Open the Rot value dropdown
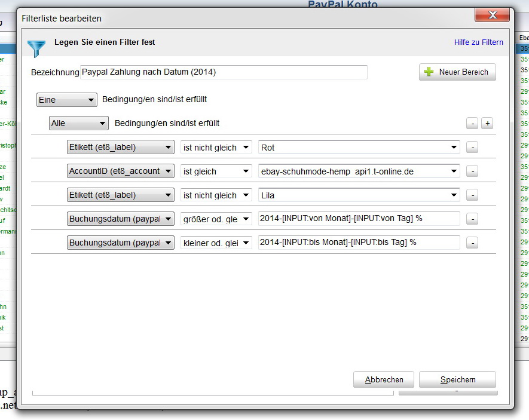This screenshot has height=420, width=529. [359, 148]
